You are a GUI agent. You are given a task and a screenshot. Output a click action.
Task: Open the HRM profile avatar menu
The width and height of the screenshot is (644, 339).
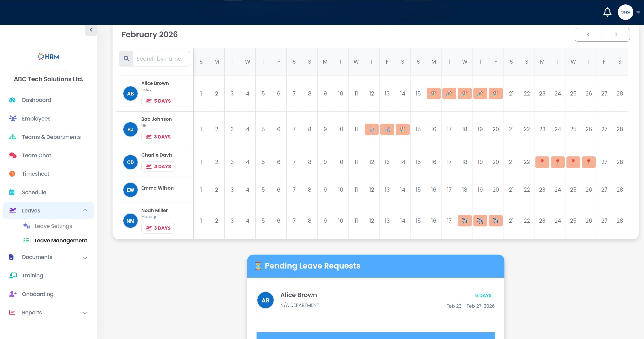(x=625, y=12)
